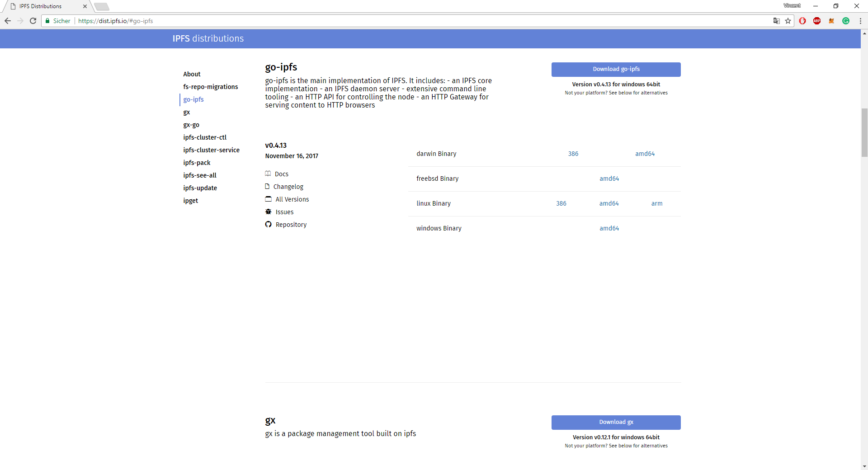
Task: Click the v0.4.13 version label
Action: (x=276, y=146)
